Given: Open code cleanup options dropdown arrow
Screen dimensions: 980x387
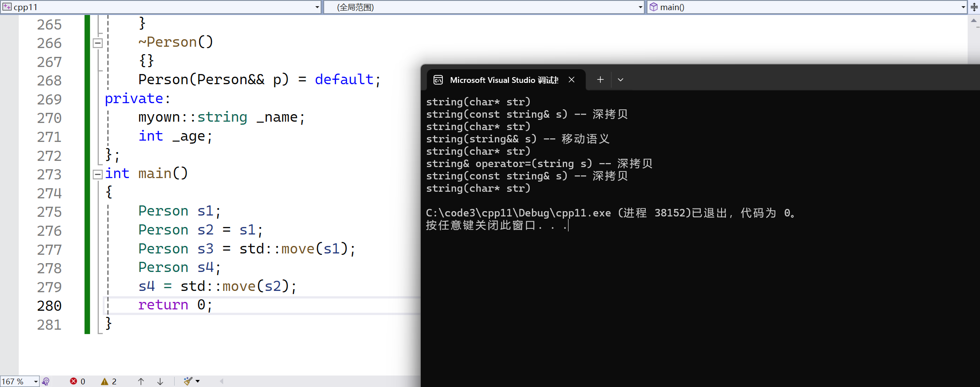Looking at the screenshot, I should pos(198,381).
